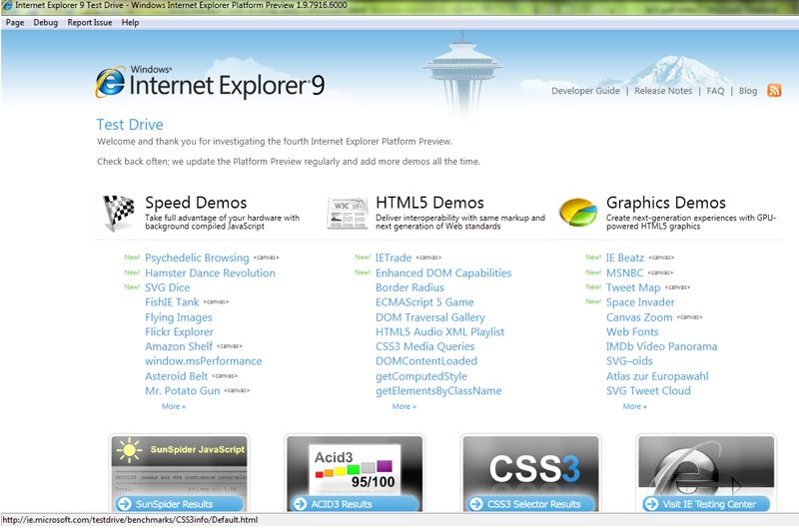Viewport: 799px width, 532px height.
Task: Open the CSS3 thumbnail image
Action: point(530,465)
